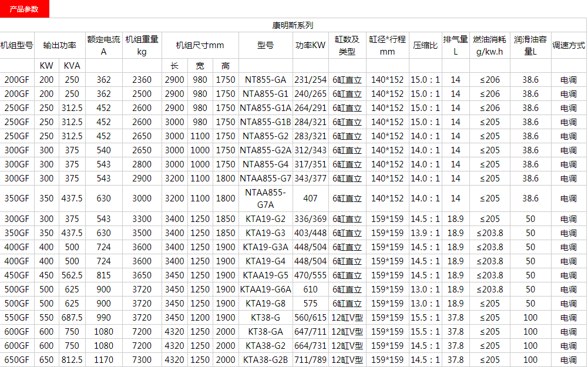Select the power value 711/789
The height and width of the screenshot is (367, 588).
311,360
